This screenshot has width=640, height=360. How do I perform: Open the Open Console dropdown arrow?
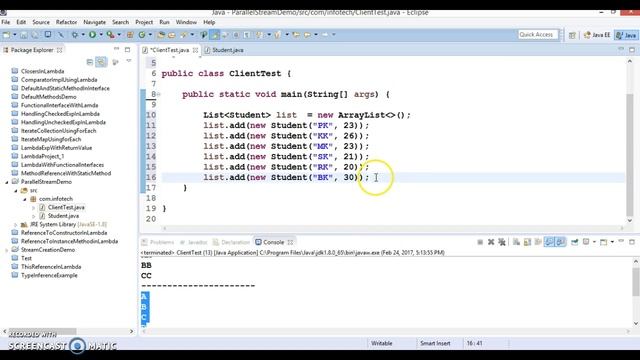tap(612, 242)
